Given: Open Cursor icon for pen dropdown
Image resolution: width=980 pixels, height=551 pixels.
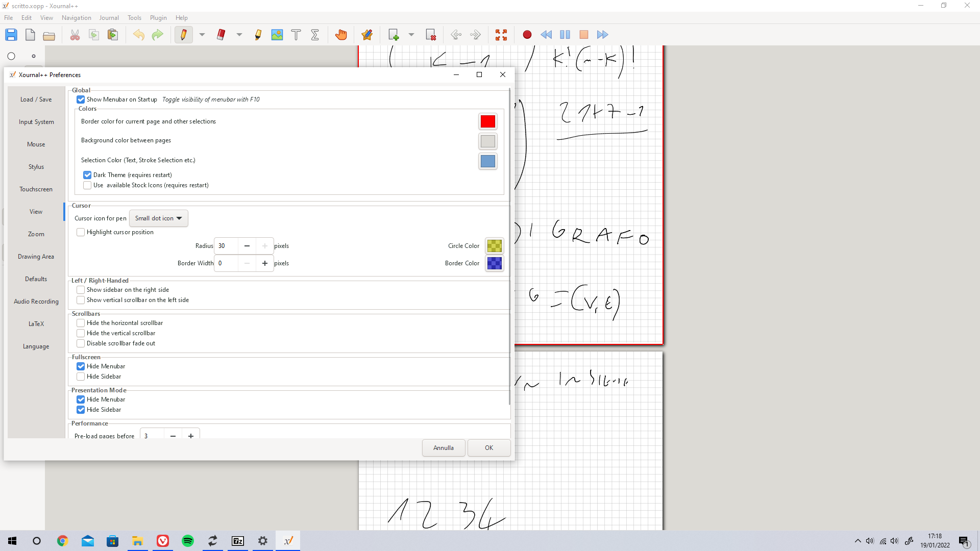Looking at the screenshot, I should (x=158, y=218).
